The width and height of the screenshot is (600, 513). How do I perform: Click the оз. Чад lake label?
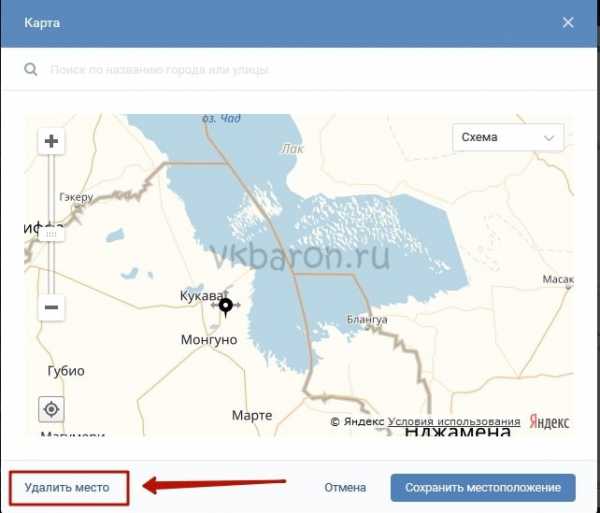coord(222,119)
